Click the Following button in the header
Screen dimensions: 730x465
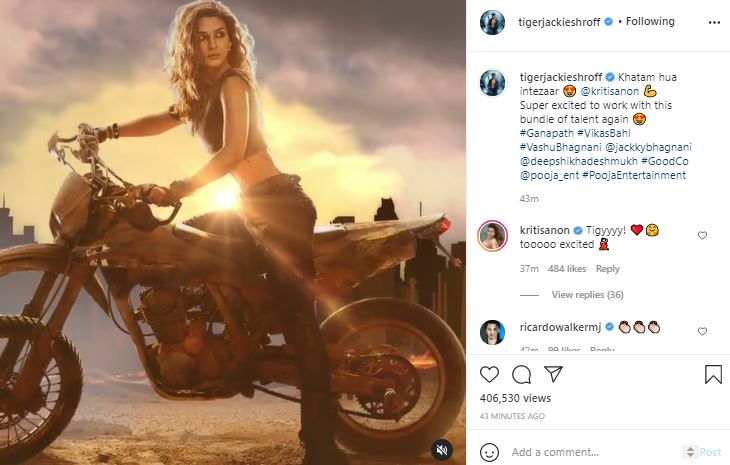650,22
